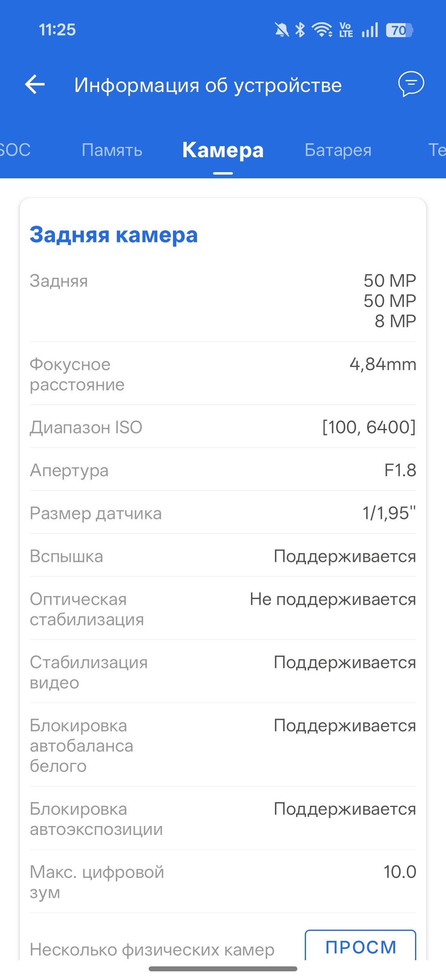Tap the muted notification bell icon
Viewport: 446px width, 980px height.
point(282,30)
